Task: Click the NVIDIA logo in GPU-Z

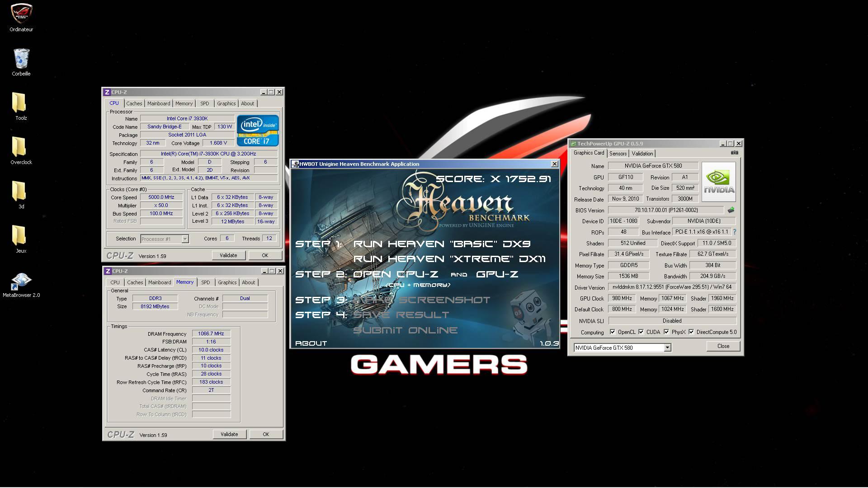Action: (719, 182)
